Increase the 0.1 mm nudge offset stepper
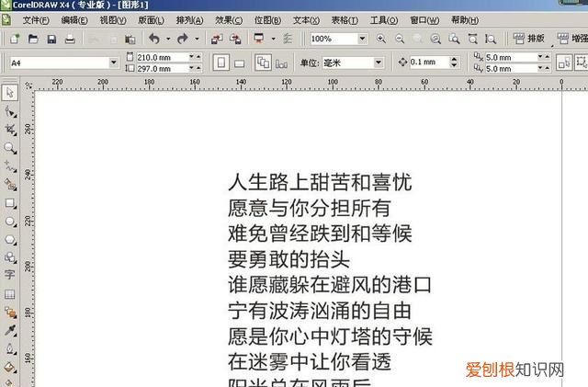The height and width of the screenshot is (387, 588). pos(454,59)
